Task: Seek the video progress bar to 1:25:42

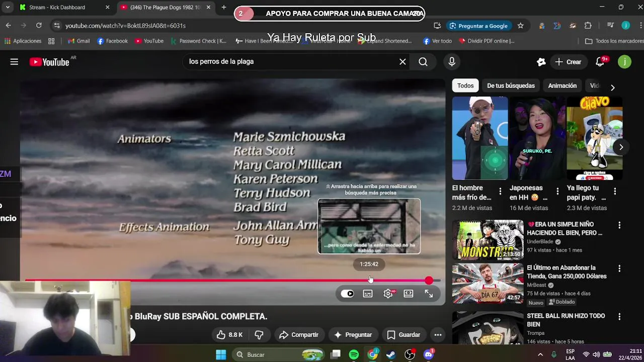Action: pyautogui.click(x=369, y=281)
